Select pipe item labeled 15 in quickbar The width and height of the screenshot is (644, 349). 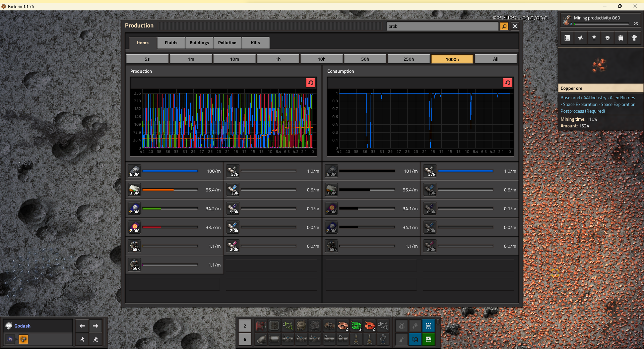pos(343,339)
